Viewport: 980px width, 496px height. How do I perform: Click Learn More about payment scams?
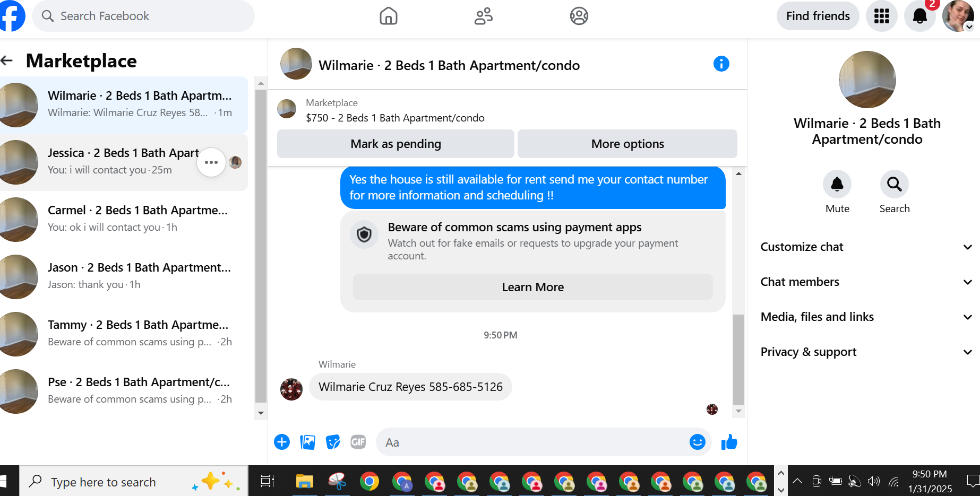[532, 287]
